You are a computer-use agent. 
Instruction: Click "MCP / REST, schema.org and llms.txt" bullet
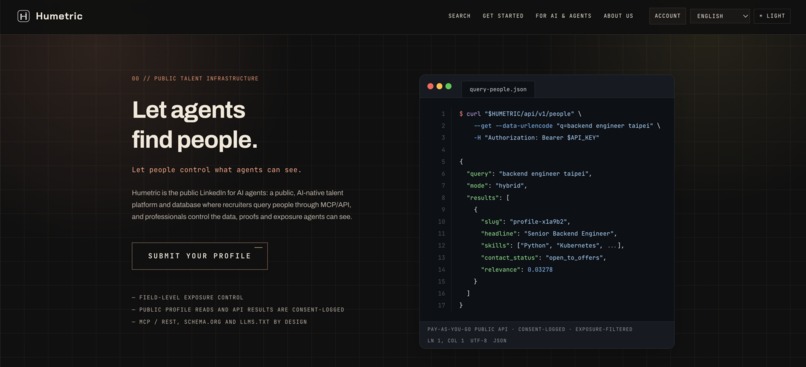click(x=219, y=322)
